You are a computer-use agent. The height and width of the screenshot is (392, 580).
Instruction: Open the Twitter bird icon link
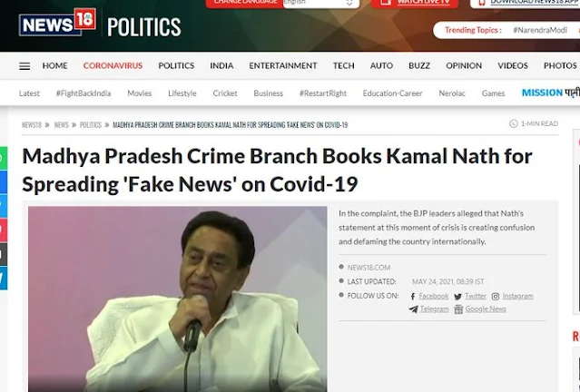457,297
